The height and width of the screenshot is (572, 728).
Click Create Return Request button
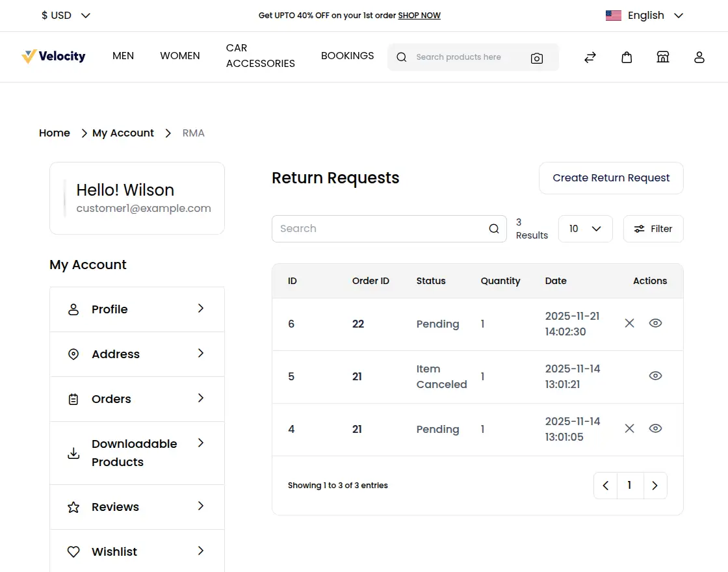[611, 178]
